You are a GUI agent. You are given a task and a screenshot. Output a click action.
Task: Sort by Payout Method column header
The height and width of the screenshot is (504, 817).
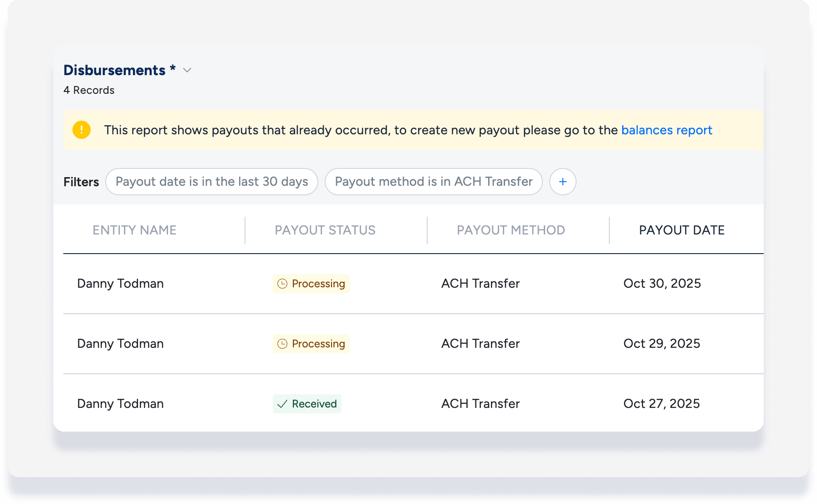pos(511,230)
